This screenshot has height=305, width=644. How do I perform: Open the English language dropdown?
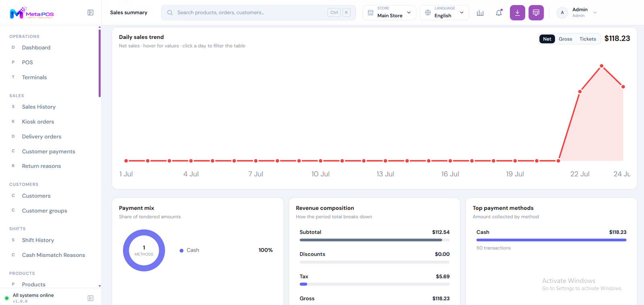click(x=444, y=13)
